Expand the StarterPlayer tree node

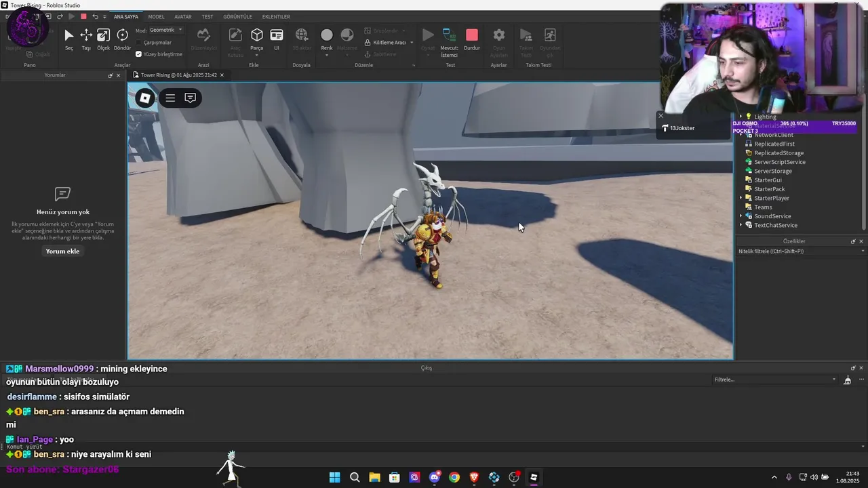(741, 198)
